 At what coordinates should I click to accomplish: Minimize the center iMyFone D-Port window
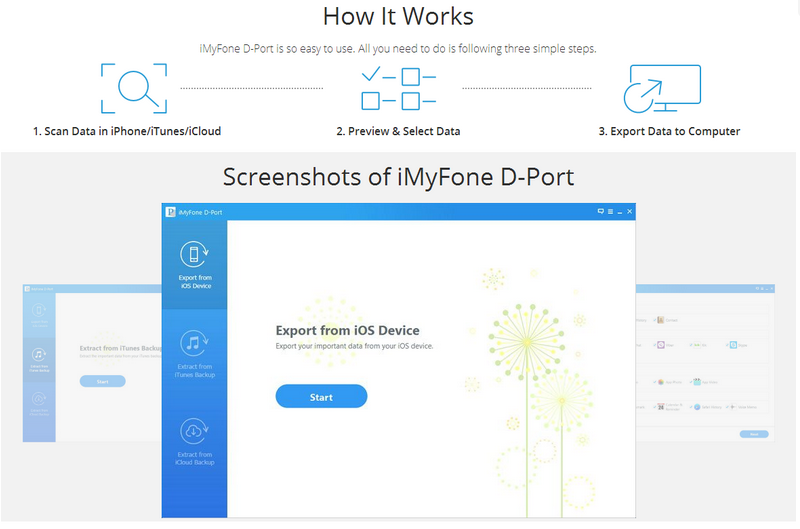coord(620,212)
